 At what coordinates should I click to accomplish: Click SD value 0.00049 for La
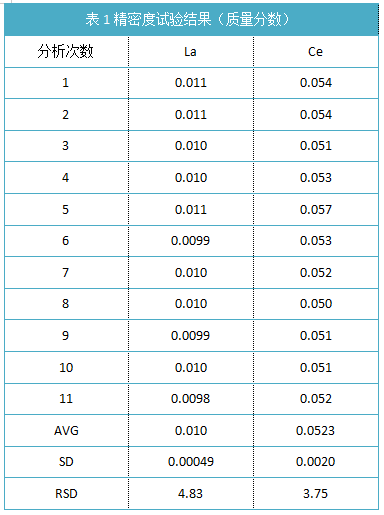tap(191, 462)
